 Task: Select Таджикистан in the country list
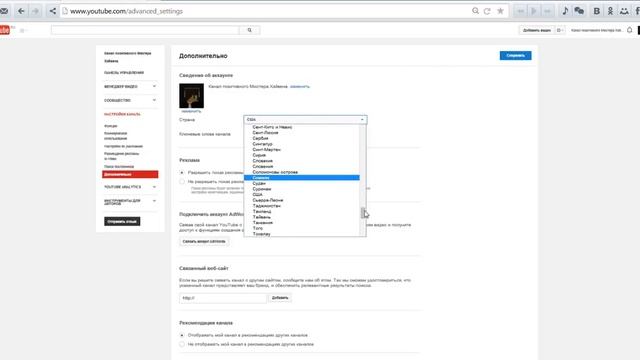302,206
